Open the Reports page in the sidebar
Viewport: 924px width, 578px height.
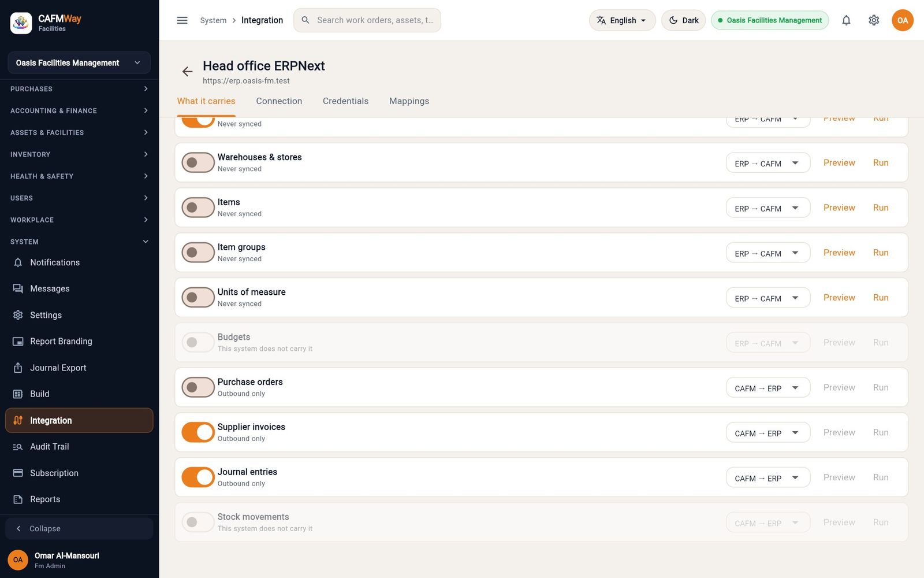coord(79,499)
